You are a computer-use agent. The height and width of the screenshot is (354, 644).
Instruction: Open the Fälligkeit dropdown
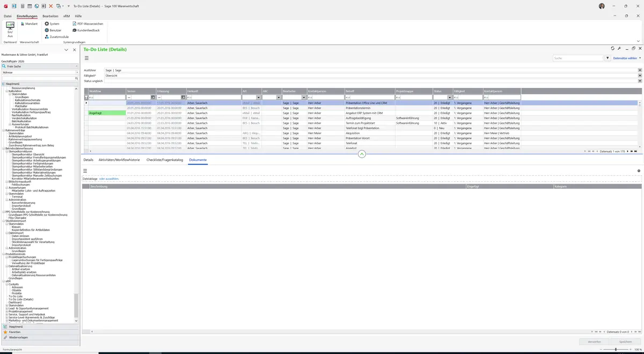(x=640, y=76)
